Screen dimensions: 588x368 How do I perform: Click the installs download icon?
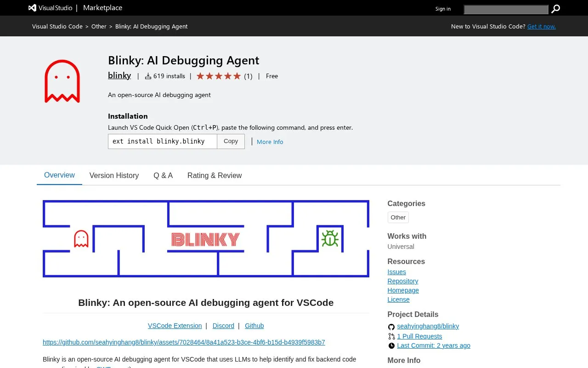click(148, 76)
